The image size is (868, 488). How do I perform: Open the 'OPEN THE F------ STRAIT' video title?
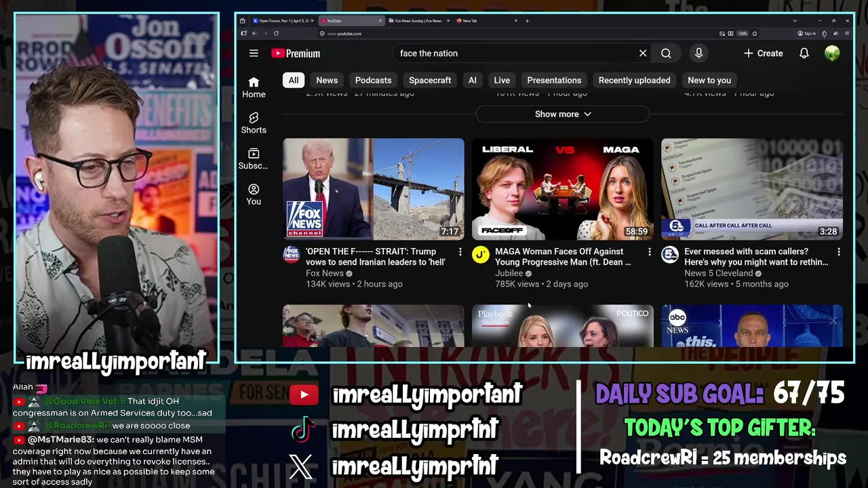376,257
